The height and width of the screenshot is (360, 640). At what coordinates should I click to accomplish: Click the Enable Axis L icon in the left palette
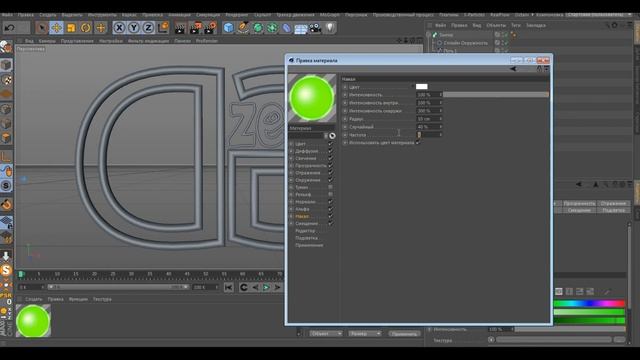pos(6,156)
